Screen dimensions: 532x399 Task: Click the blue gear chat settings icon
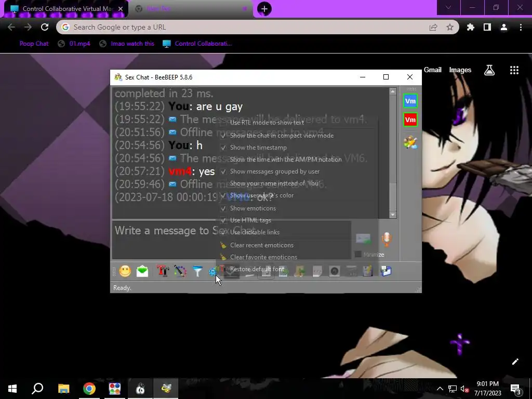(212, 271)
